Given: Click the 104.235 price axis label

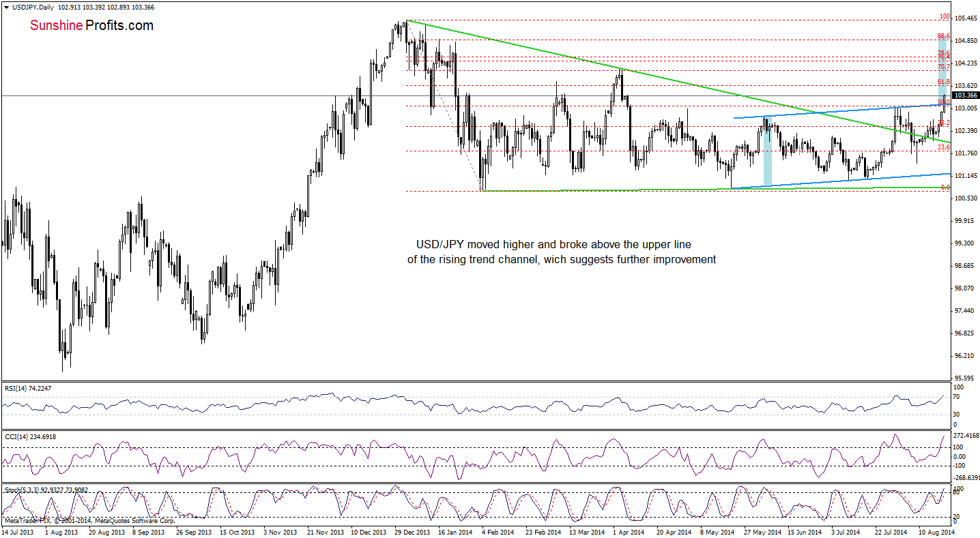Looking at the screenshot, I should click(x=966, y=63).
